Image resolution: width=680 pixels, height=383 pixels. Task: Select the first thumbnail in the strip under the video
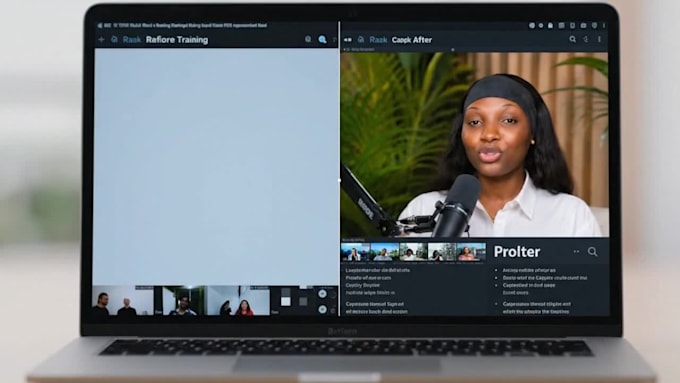[355, 252]
